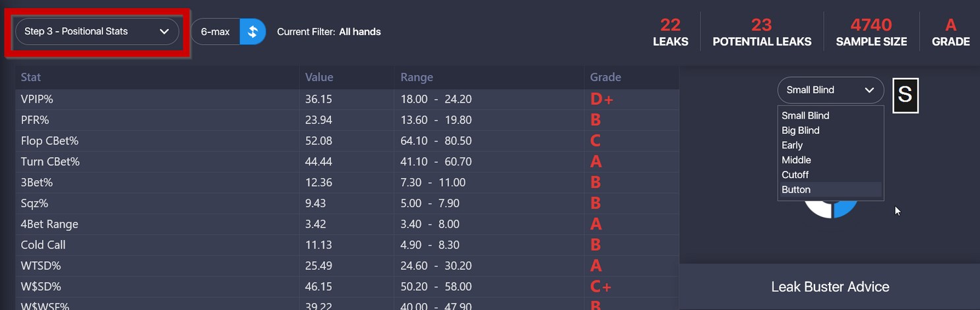Click the overall A Grade indicator
This screenshot has height=310, width=980.
(x=950, y=32)
